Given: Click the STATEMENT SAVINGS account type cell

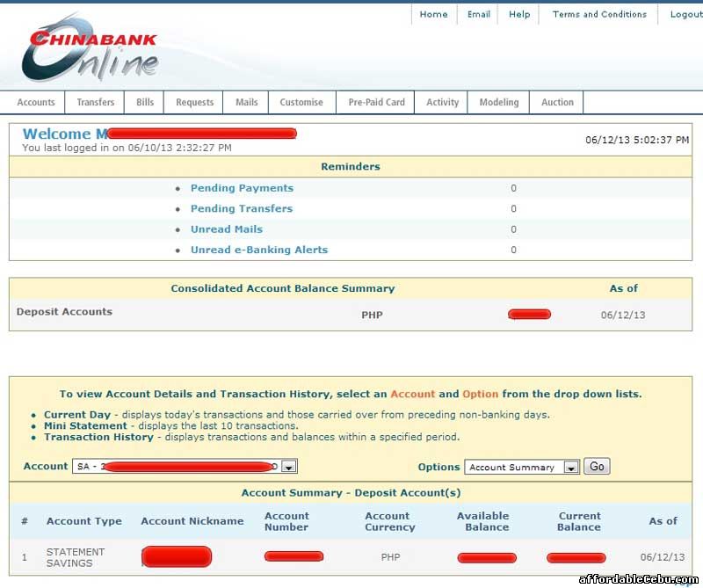Looking at the screenshot, I should (76, 557).
